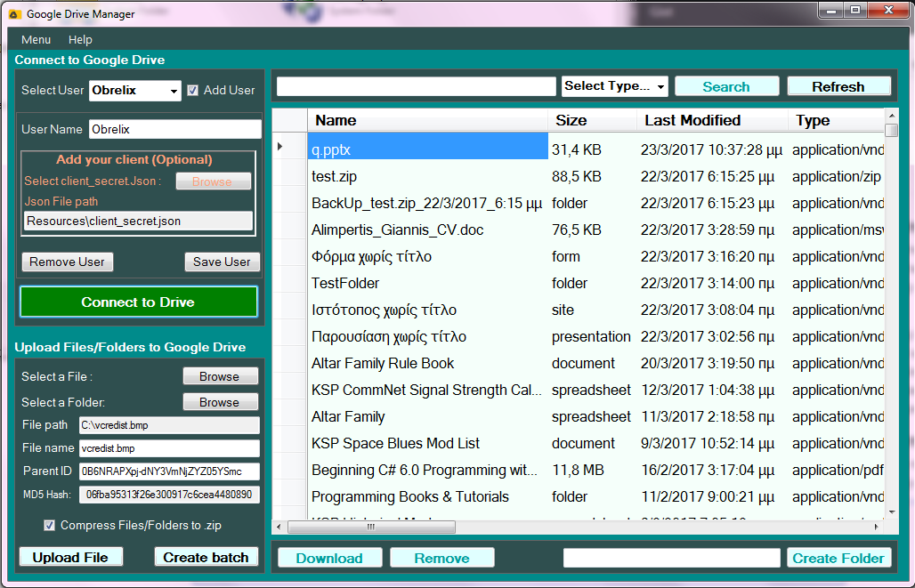Image resolution: width=915 pixels, height=588 pixels.
Task: Open the Menu menu
Action: 36,40
